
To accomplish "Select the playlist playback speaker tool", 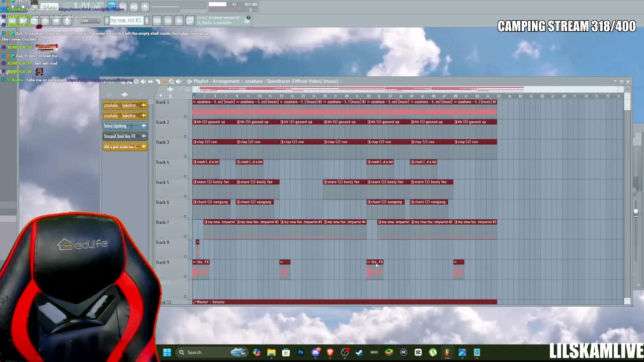I will click(x=179, y=81).
